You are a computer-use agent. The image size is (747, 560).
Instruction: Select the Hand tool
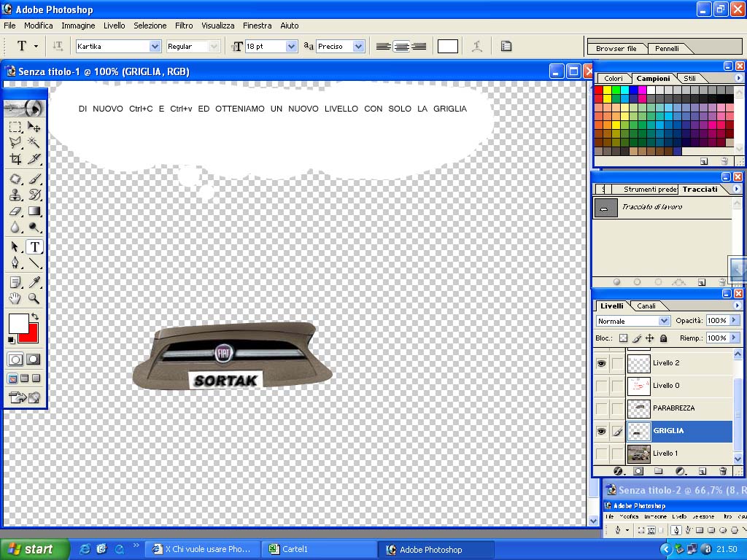coord(15,298)
